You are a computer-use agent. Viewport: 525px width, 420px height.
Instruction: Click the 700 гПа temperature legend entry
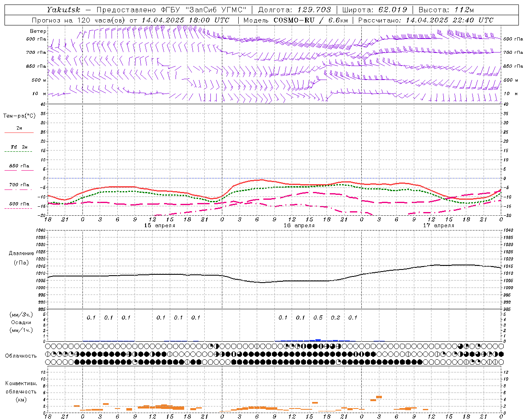tap(19, 185)
